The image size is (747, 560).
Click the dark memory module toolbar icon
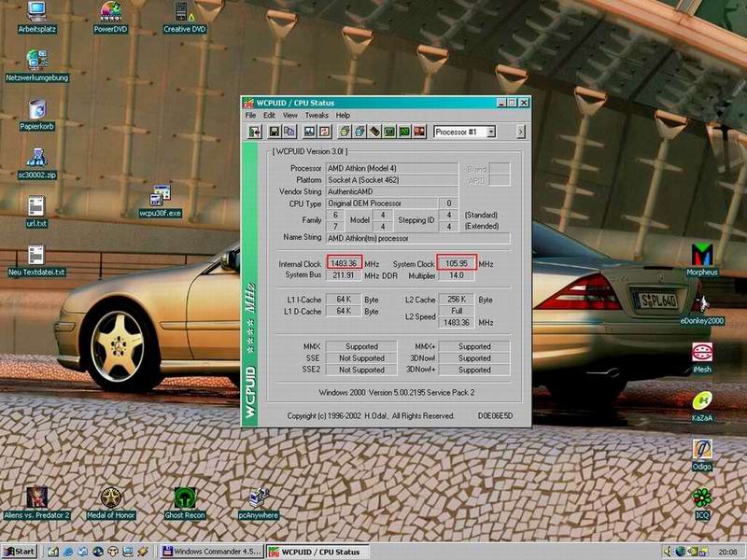[x=375, y=132]
